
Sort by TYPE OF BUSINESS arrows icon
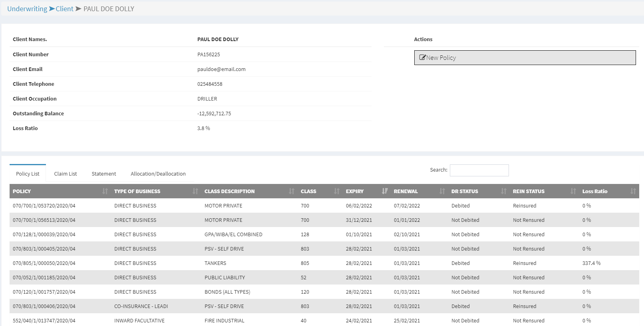click(x=195, y=191)
